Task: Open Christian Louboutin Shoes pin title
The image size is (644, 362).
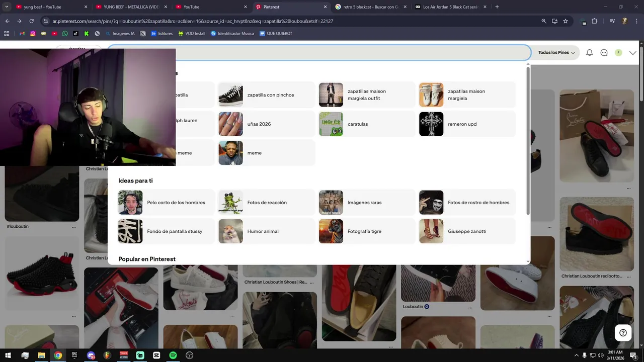Action: pyautogui.click(x=276, y=282)
